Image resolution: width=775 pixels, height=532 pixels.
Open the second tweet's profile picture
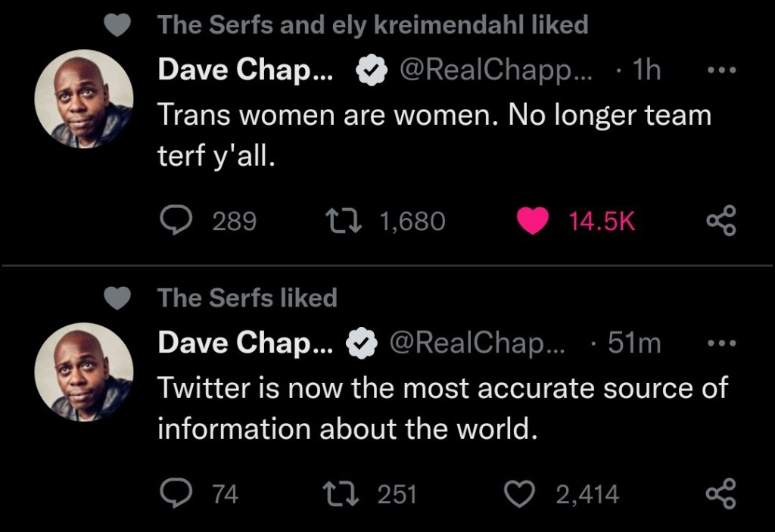[84, 372]
